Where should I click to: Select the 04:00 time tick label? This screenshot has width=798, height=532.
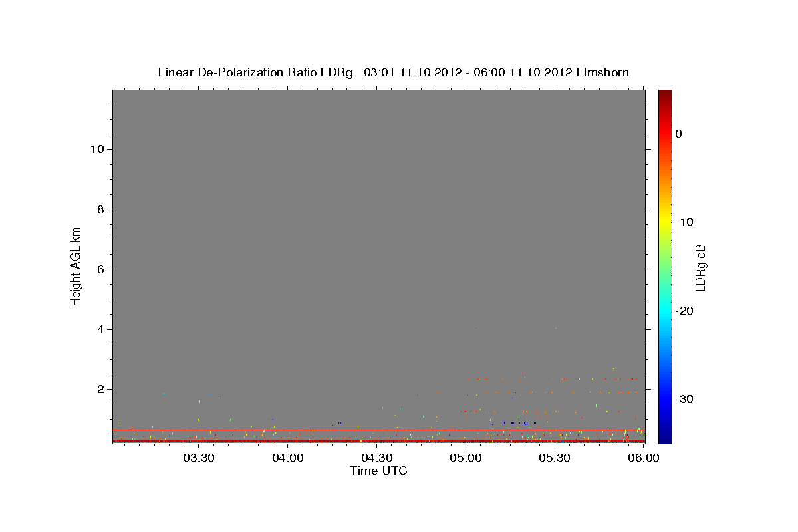point(289,458)
